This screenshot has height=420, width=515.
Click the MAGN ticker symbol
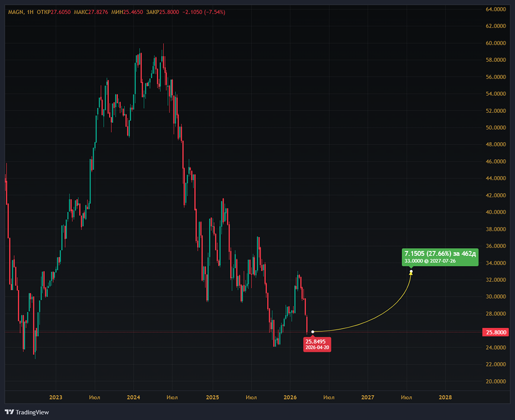14,12
